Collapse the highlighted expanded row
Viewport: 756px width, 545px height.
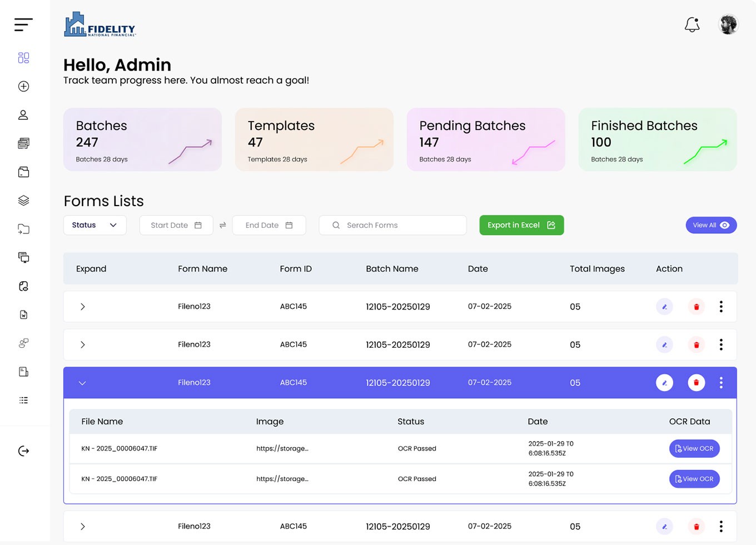[x=82, y=383]
